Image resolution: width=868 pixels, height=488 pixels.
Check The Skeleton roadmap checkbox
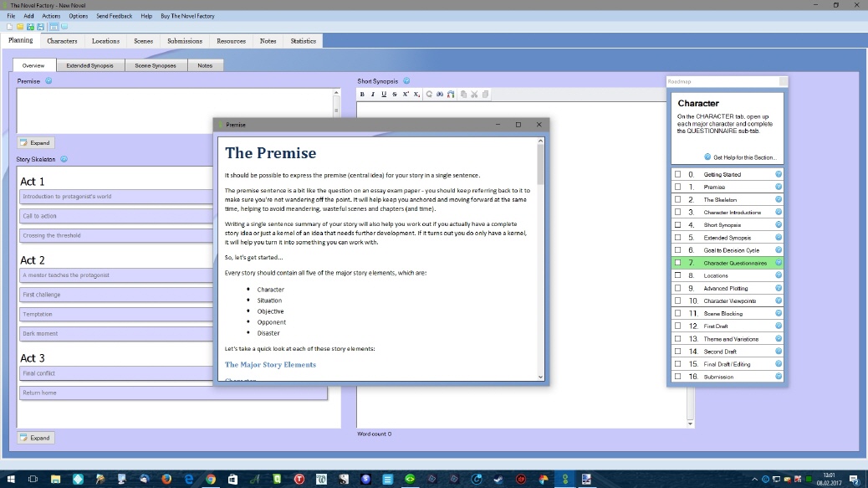point(677,199)
